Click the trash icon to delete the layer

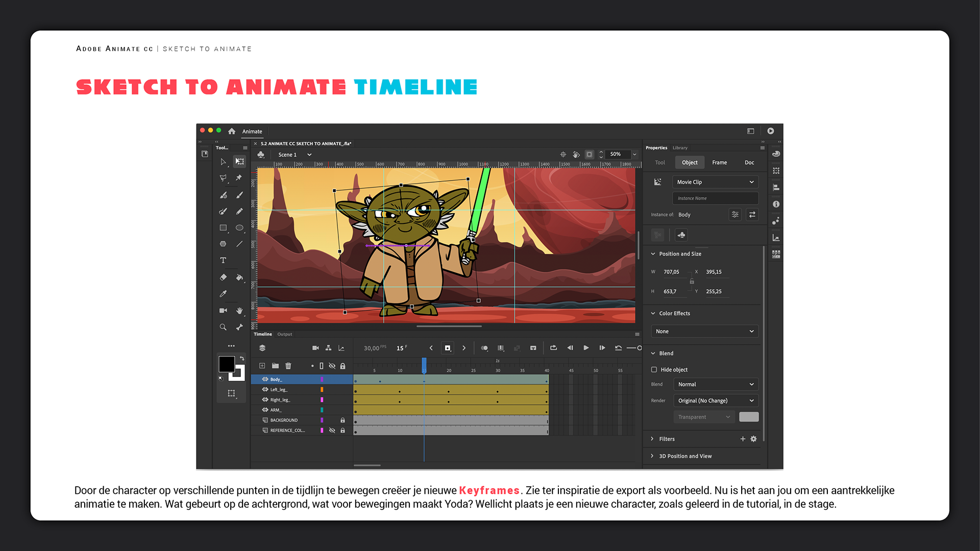click(288, 366)
